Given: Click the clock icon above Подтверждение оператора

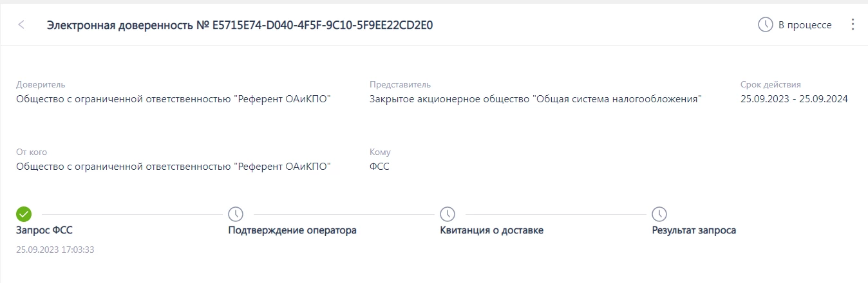Looking at the screenshot, I should point(236,214).
